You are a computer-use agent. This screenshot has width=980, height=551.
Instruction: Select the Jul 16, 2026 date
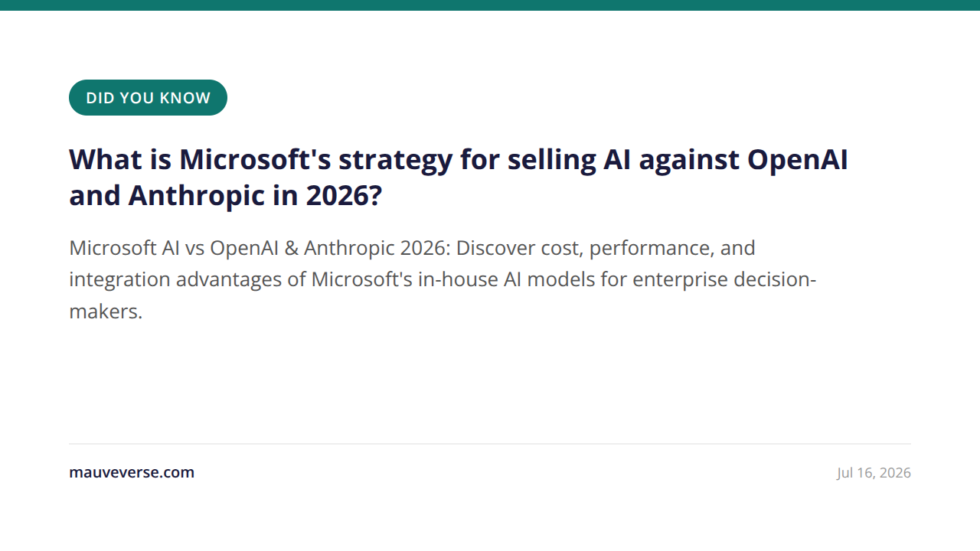pyautogui.click(x=874, y=473)
